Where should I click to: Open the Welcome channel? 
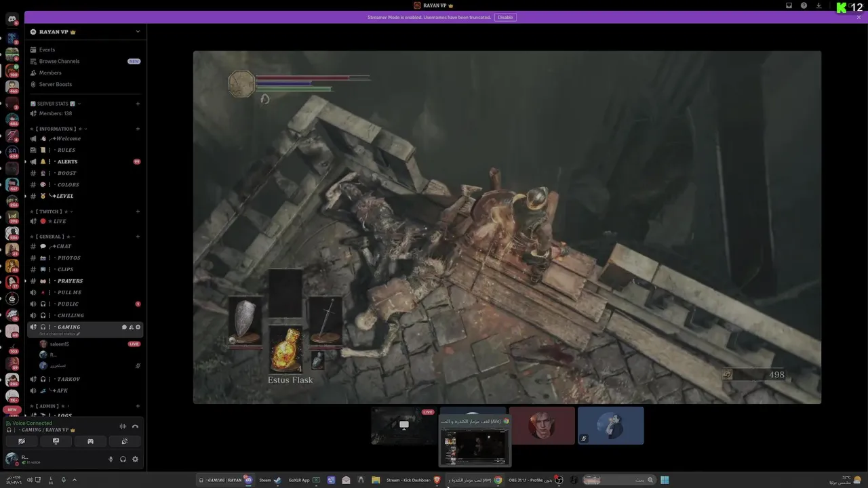85,138
